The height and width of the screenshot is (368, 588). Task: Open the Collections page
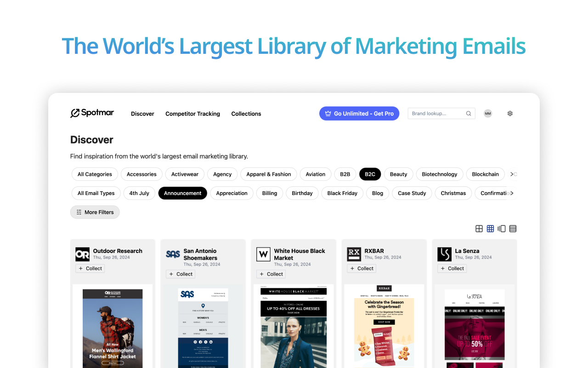tap(246, 114)
